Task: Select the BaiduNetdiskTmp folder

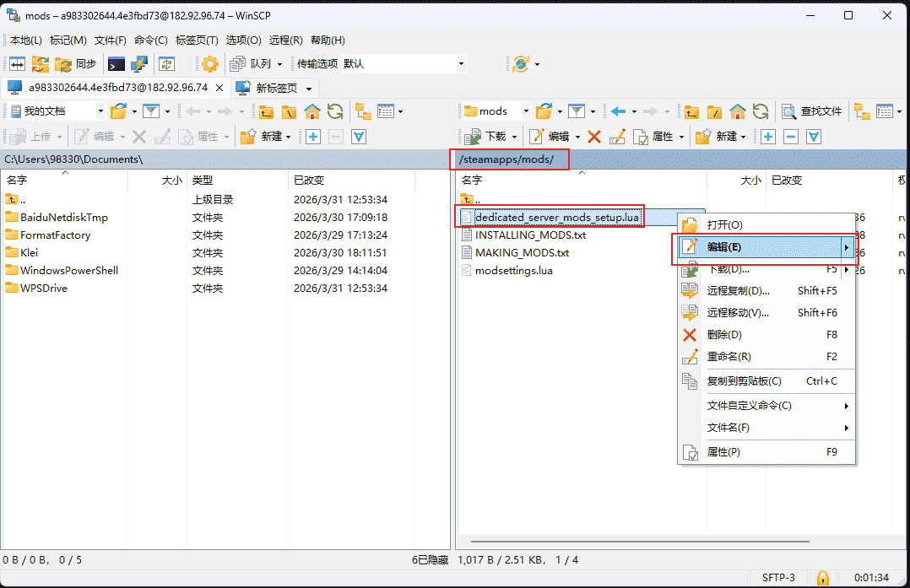Action: (x=64, y=218)
